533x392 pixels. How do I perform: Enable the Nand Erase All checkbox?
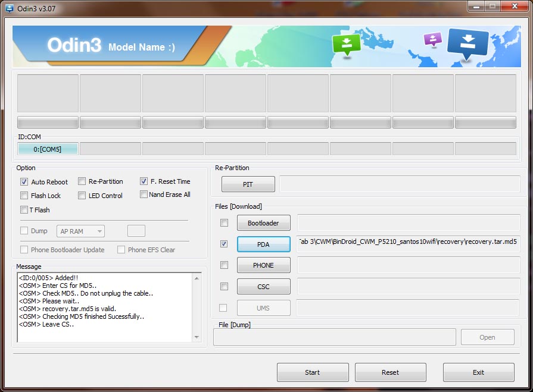(144, 194)
